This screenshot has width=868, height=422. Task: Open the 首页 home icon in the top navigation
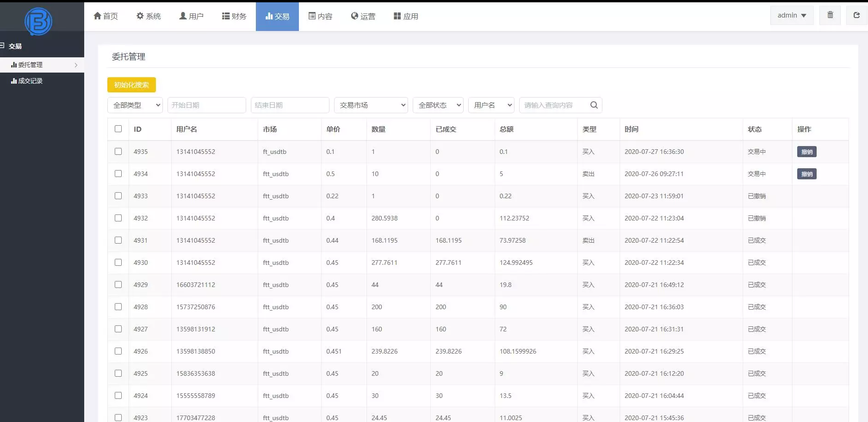tap(97, 15)
